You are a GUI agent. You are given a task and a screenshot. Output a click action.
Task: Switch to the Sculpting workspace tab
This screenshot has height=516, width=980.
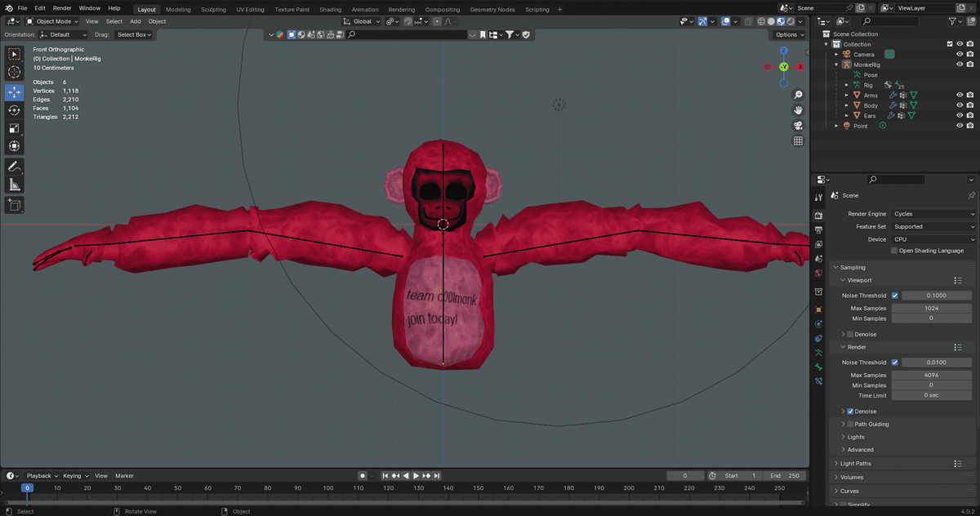coord(213,10)
